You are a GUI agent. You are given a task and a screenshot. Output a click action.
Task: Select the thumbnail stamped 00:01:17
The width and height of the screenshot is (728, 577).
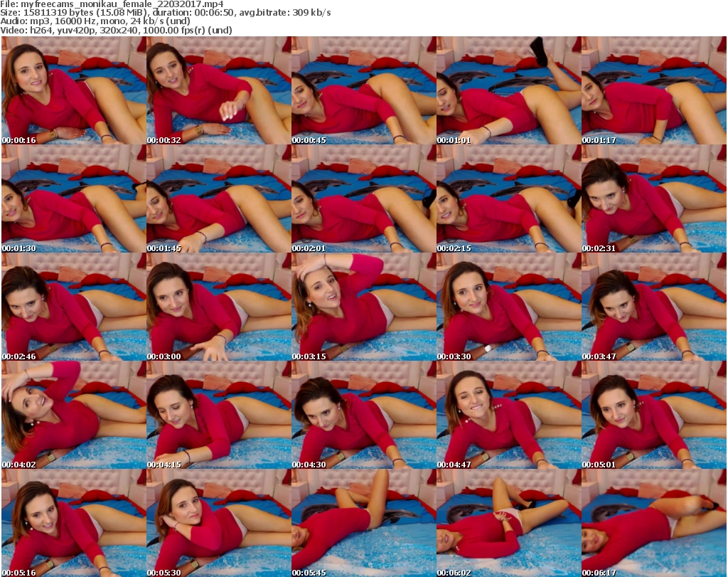click(654, 90)
